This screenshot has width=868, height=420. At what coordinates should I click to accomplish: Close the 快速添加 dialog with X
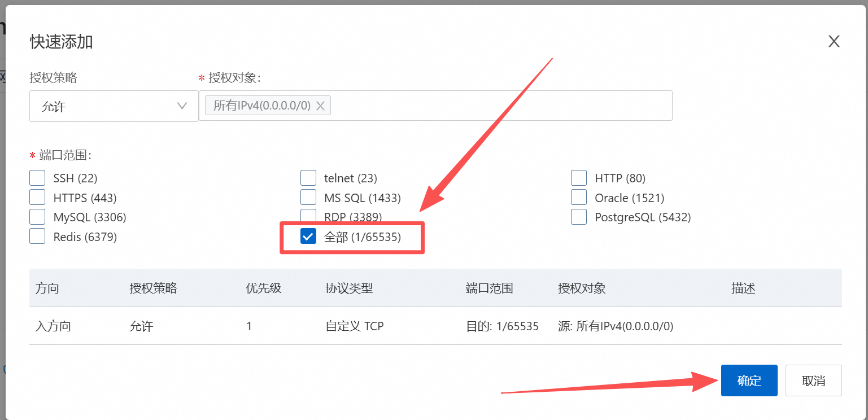(x=834, y=41)
